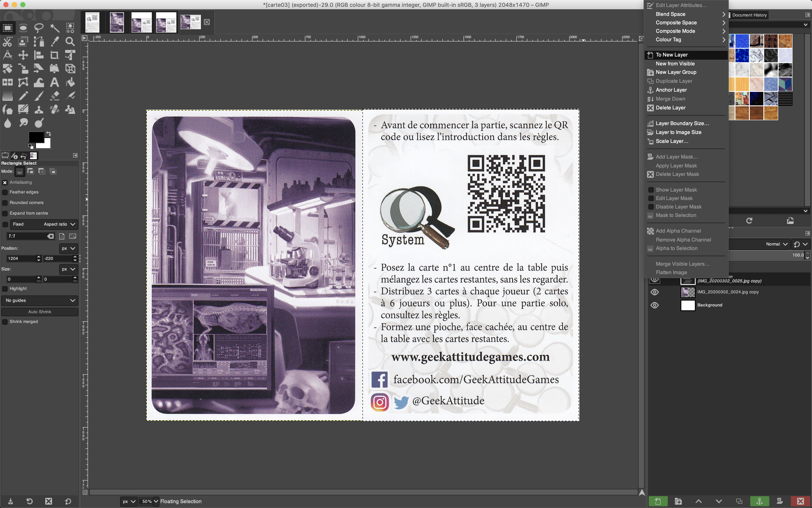The width and height of the screenshot is (812, 508).
Task: Click the green new layer button
Action: 658,501
